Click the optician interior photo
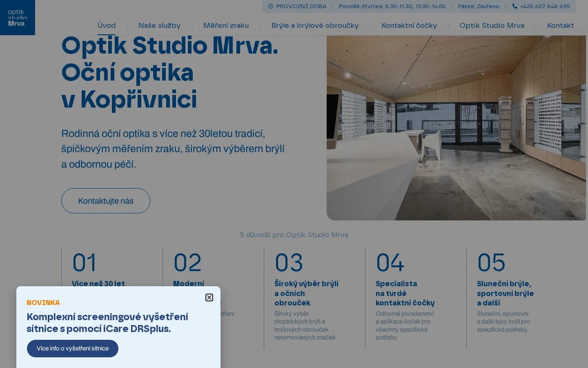Viewport: 588px width, 368px height. pyautogui.click(x=456, y=128)
